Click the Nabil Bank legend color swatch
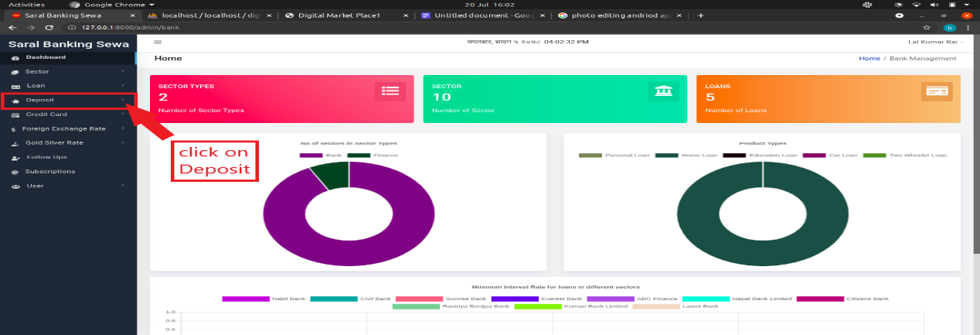Viewport: 980px width, 335px height. [x=245, y=299]
